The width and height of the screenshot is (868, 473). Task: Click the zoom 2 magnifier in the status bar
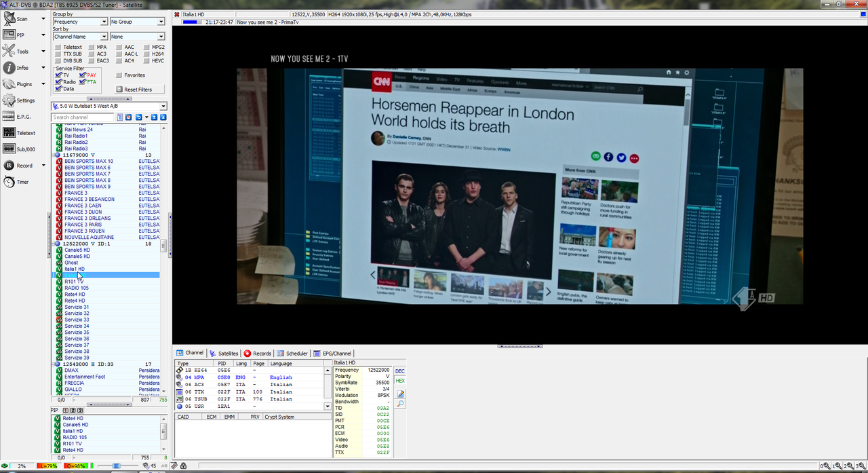[x=848, y=466]
